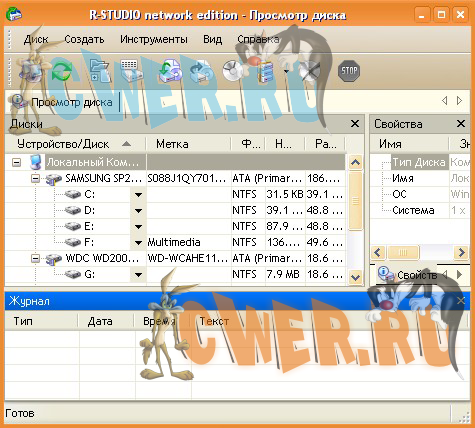
Task: Click the green Refresh toolbar icon
Action: 62,71
